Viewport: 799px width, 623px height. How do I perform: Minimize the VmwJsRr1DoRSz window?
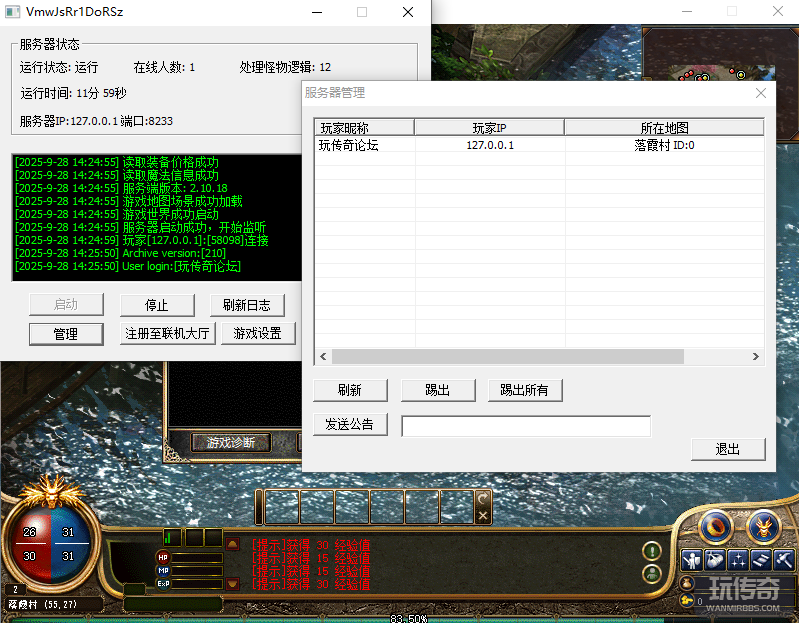click(x=317, y=12)
